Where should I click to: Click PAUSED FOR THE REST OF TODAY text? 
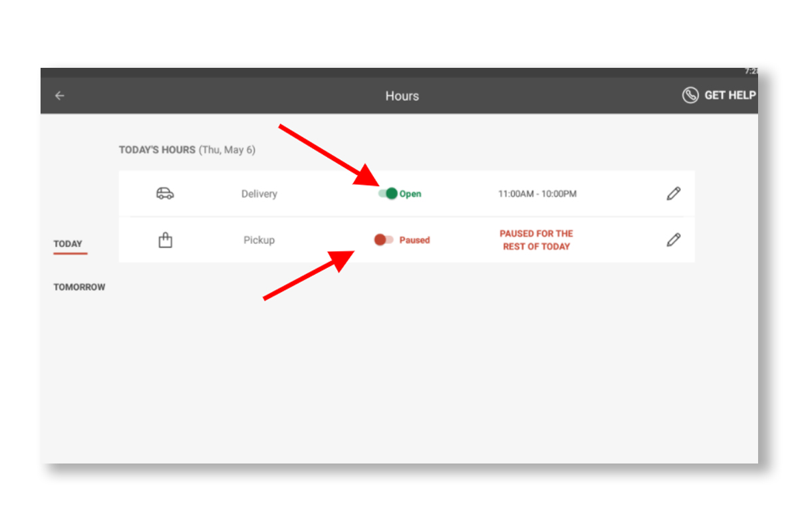click(x=536, y=240)
